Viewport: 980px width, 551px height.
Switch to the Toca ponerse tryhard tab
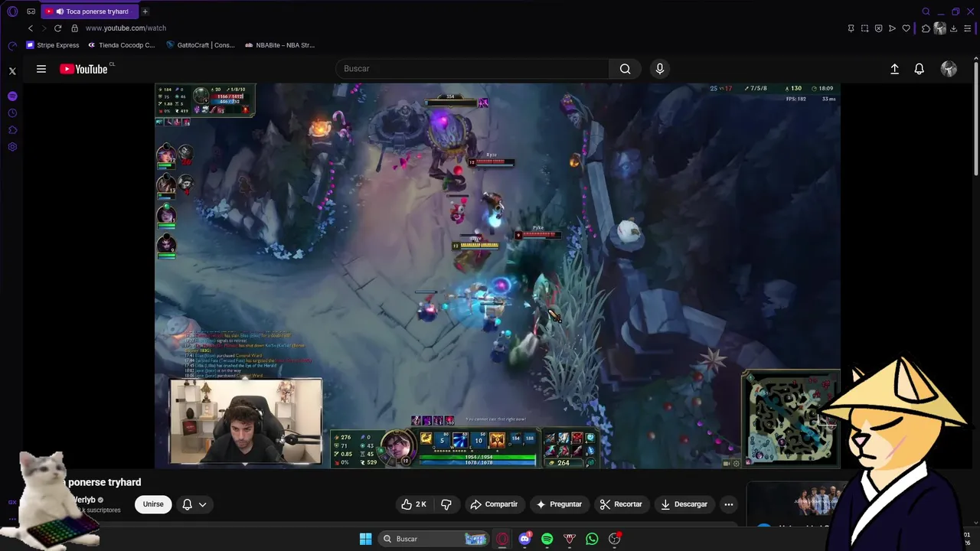click(x=90, y=11)
